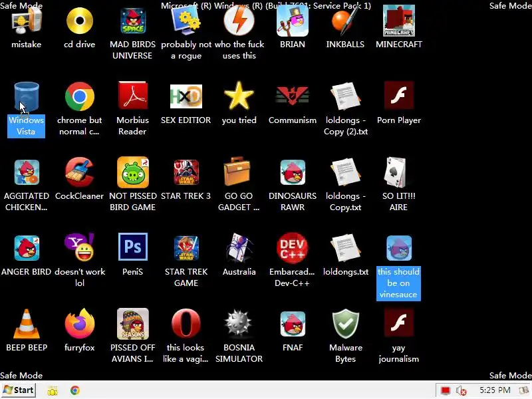Launch the ANGER BIRD icon

[27, 248]
